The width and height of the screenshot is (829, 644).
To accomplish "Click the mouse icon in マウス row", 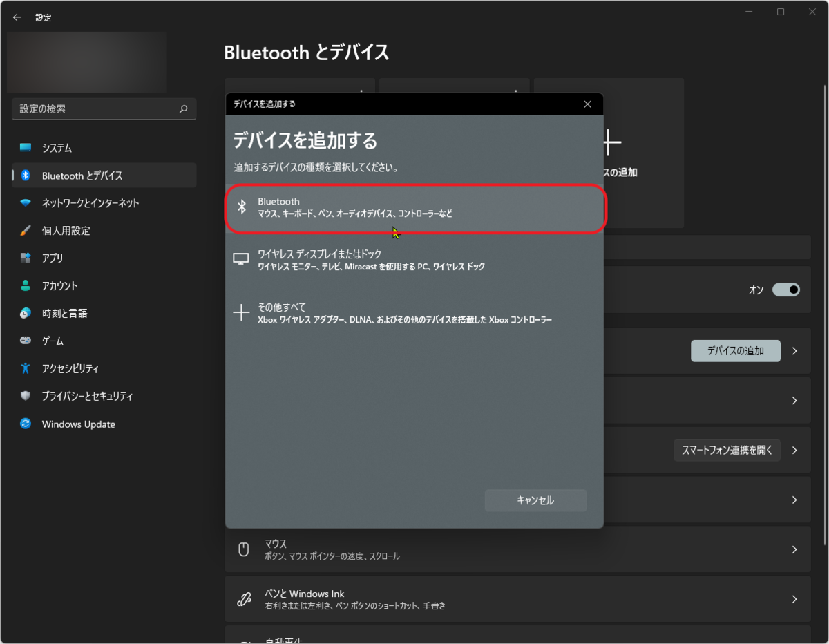I will pyautogui.click(x=243, y=549).
